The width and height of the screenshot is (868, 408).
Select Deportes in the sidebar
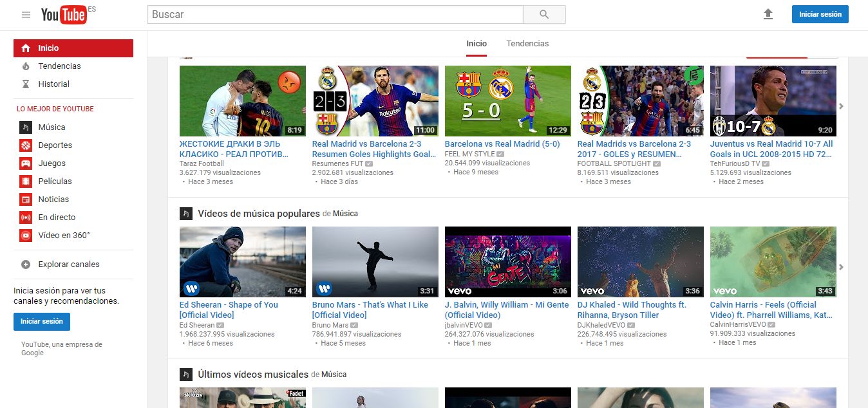(x=55, y=145)
